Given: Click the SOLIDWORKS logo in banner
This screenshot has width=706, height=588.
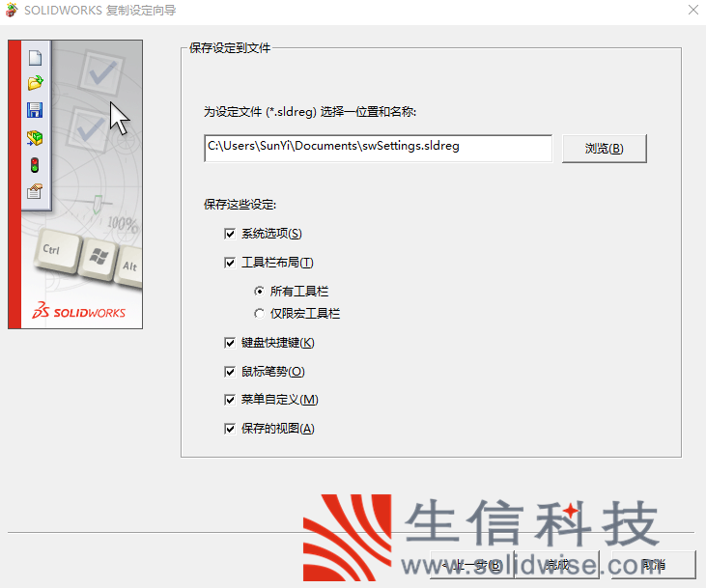Looking at the screenshot, I should tap(77, 312).
